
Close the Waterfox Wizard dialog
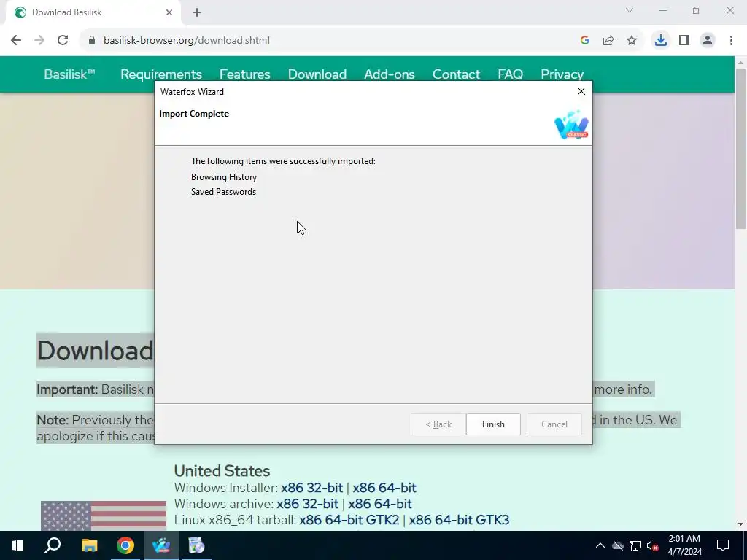(581, 91)
